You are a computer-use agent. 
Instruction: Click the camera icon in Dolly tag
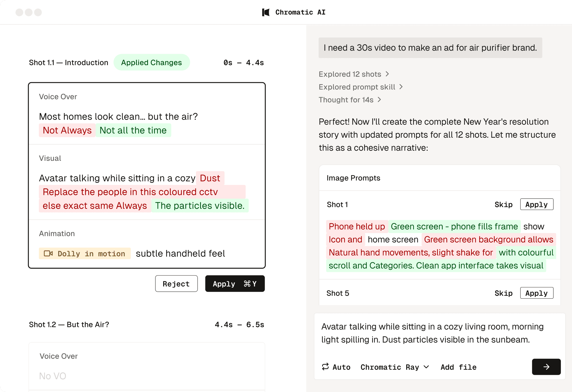click(x=48, y=254)
